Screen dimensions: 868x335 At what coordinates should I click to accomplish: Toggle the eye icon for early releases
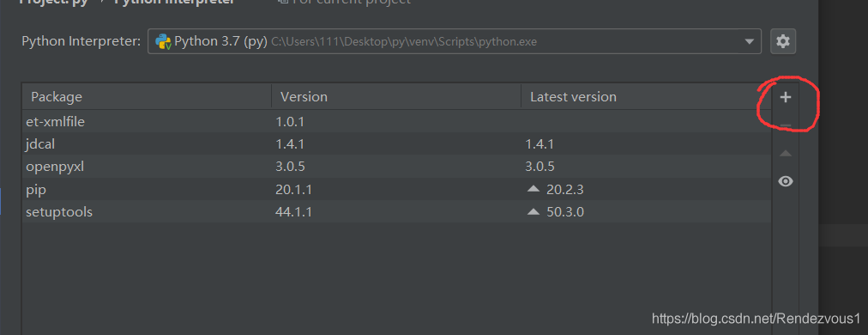click(x=785, y=181)
